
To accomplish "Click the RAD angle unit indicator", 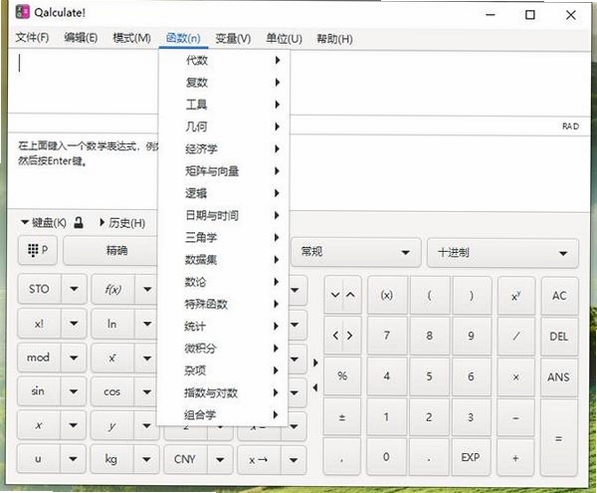I will (x=570, y=126).
